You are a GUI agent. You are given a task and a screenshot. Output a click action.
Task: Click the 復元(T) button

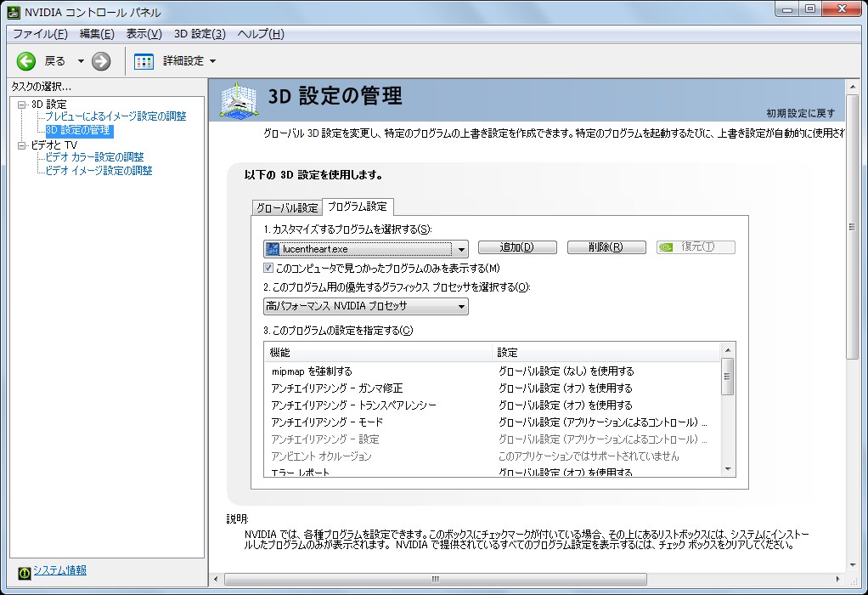coord(696,247)
